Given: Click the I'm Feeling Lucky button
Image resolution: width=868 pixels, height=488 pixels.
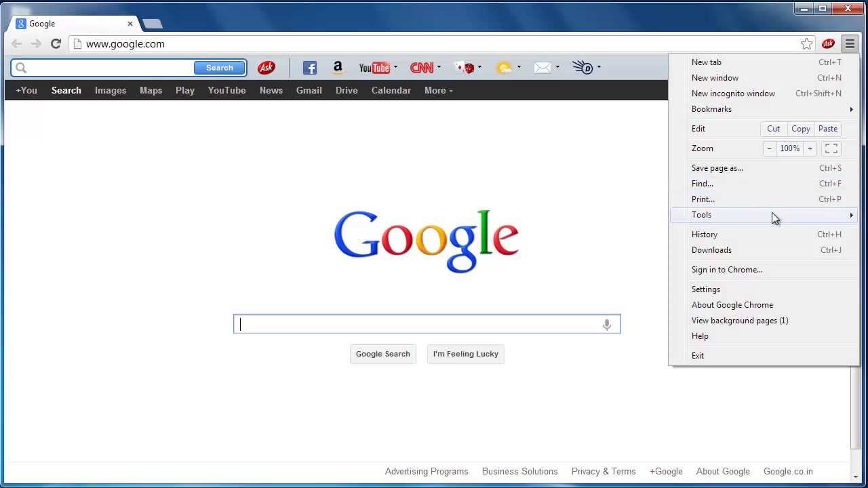Looking at the screenshot, I should [465, 353].
